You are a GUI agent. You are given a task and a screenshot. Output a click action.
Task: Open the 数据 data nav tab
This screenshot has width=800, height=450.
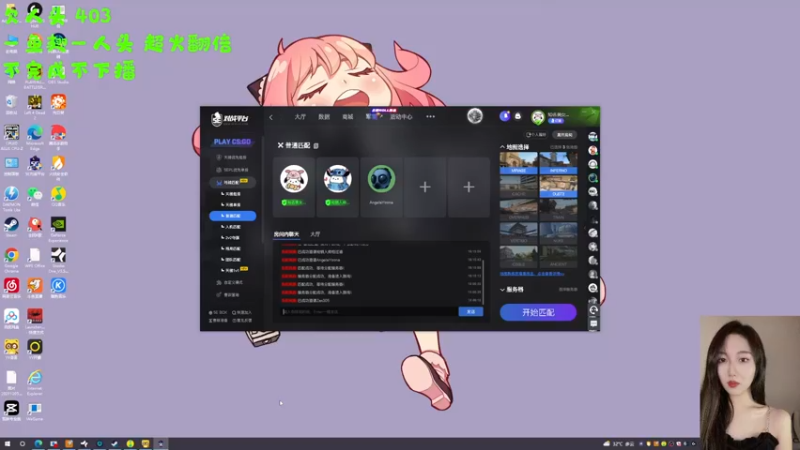pyautogui.click(x=324, y=117)
